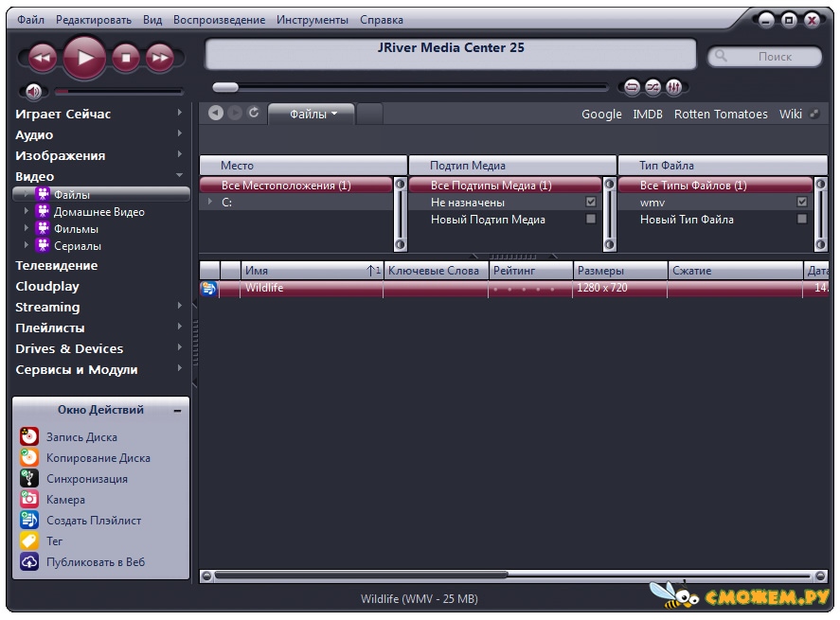
Task: Click the Stop playback button
Action: click(x=126, y=58)
